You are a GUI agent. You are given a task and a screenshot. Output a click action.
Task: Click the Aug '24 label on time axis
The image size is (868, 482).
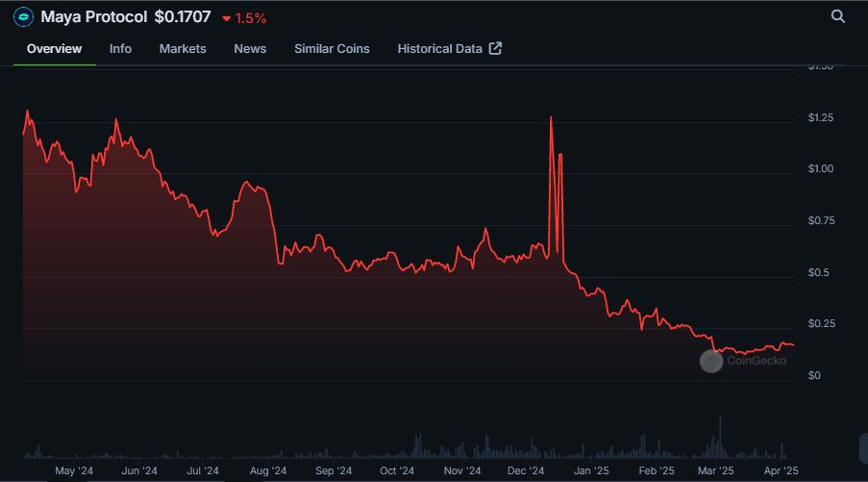267,470
